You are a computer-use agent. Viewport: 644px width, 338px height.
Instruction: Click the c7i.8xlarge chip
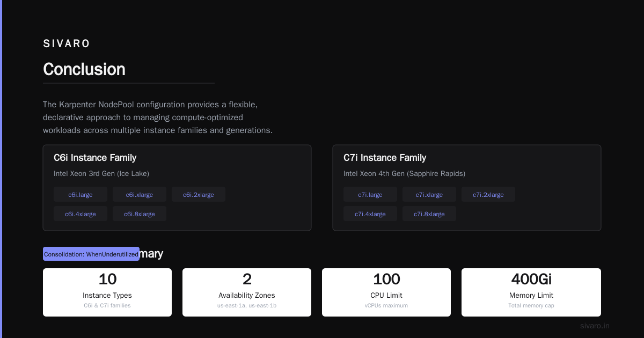tap(429, 214)
